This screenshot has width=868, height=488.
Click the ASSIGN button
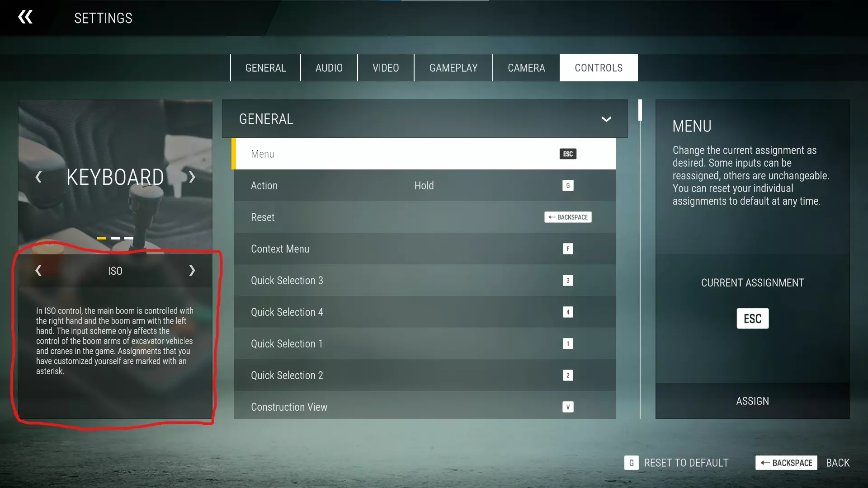(x=752, y=401)
